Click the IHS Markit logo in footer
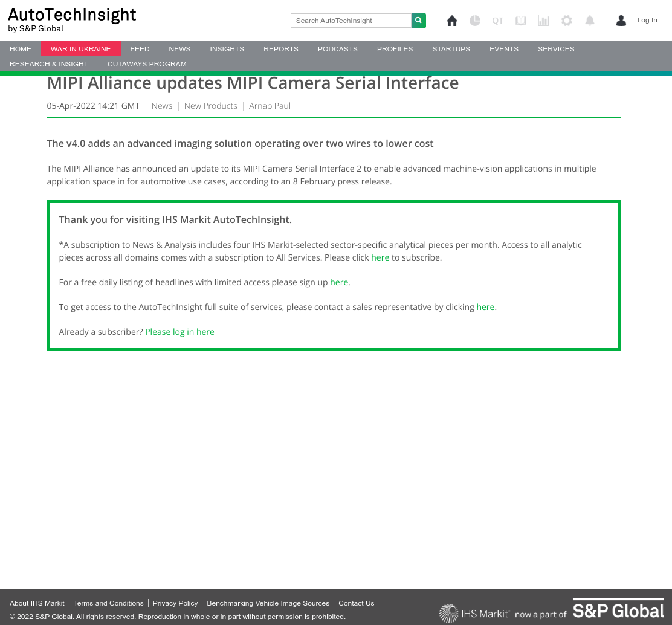 click(x=474, y=614)
